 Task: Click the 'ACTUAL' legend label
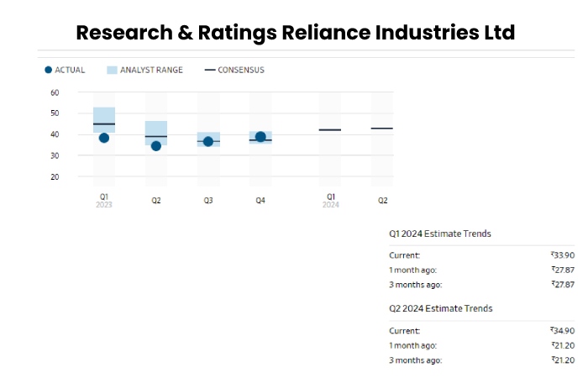(x=70, y=70)
